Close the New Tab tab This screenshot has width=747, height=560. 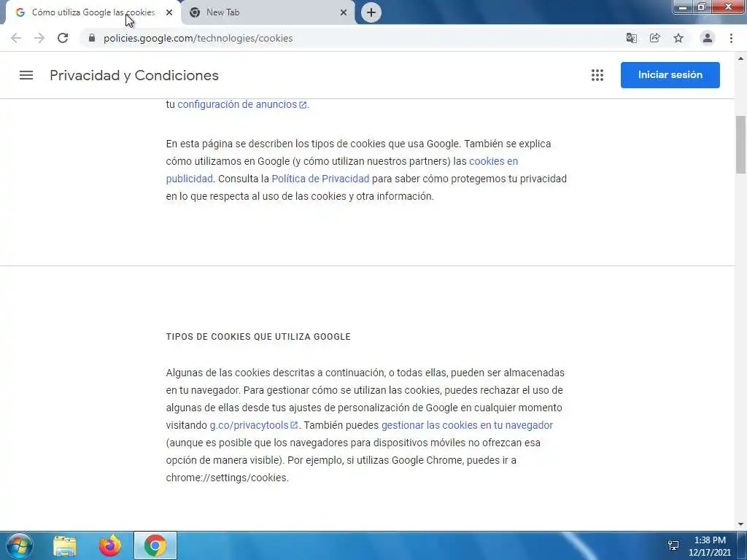point(344,12)
